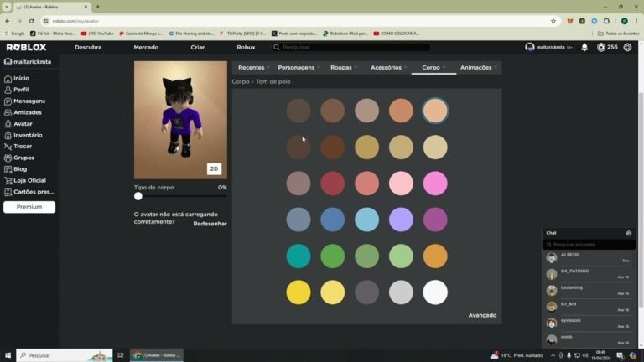644x362 pixels.
Task: Click the Chrome Avatar - Roblox taskbar button
Action: (157, 355)
